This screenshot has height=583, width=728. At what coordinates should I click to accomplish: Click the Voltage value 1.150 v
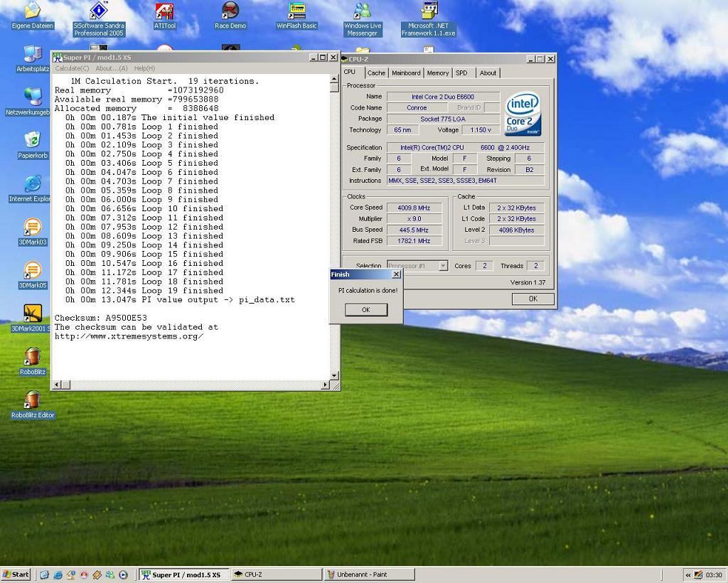pyautogui.click(x=480, y=130)
